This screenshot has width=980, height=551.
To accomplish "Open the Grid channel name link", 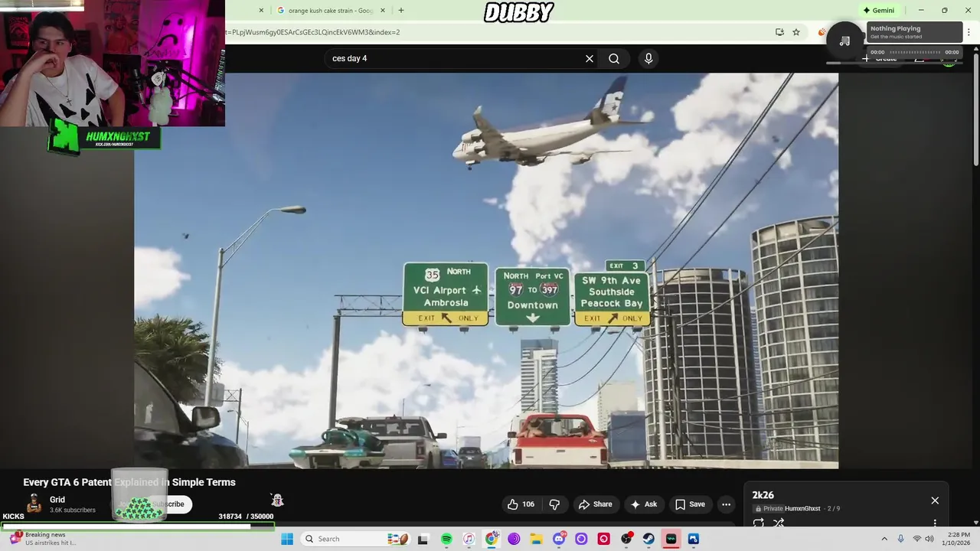I will click(57, 500).
